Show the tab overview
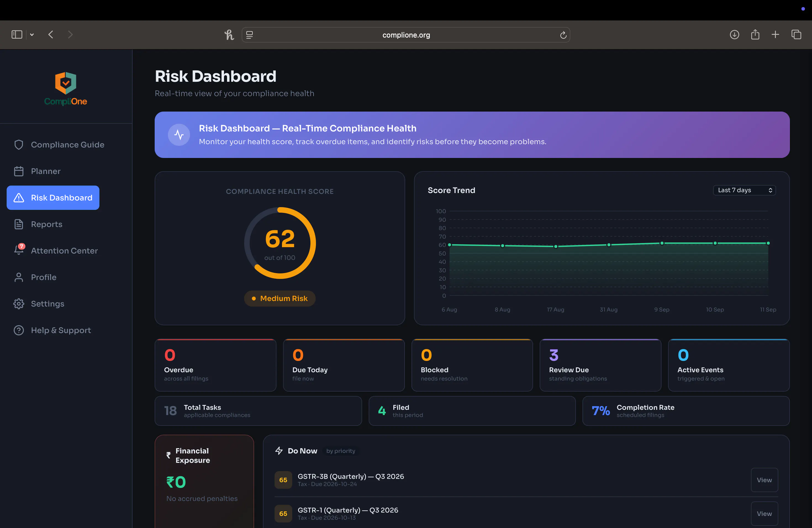Screen dimensions: 812x528 [796, 35]
